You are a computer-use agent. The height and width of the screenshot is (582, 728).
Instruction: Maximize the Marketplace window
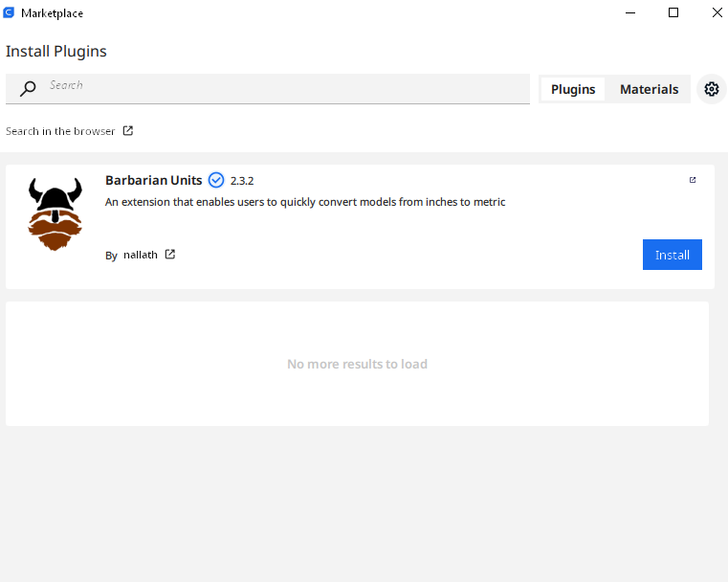click(673, 12)
